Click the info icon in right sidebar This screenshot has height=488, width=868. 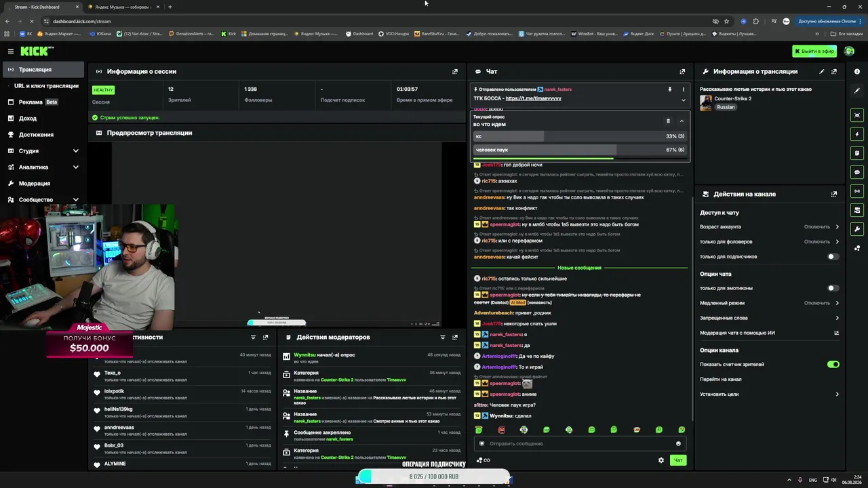coord(857,71)
